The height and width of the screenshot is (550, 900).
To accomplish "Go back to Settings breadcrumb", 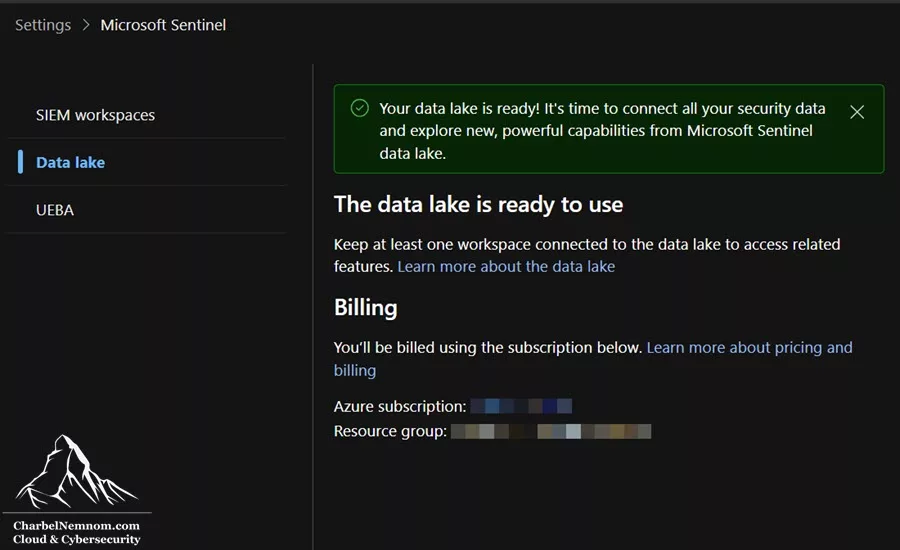I will coord(43,25).
